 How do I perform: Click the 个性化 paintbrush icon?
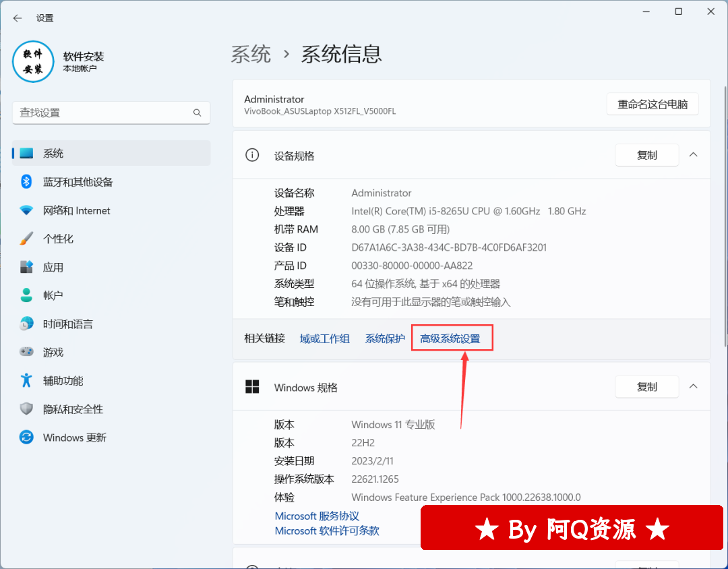[26, 239]
